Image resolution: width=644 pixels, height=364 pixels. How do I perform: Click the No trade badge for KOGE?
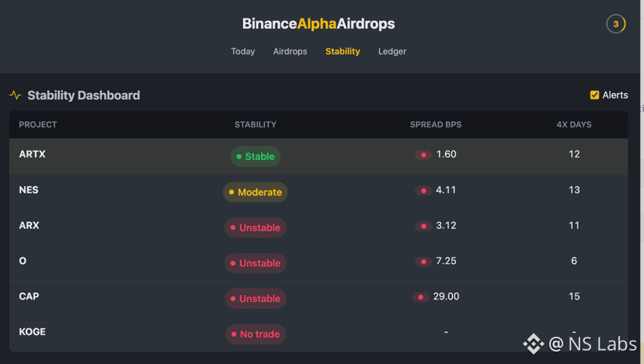pos(256,334)
